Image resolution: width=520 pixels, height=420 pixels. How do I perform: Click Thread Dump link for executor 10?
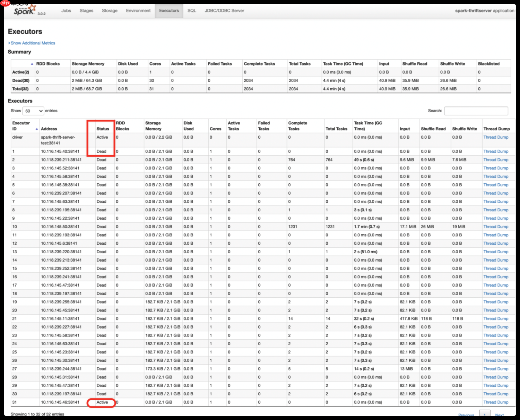pyautogui.click(x=496, y=226)
